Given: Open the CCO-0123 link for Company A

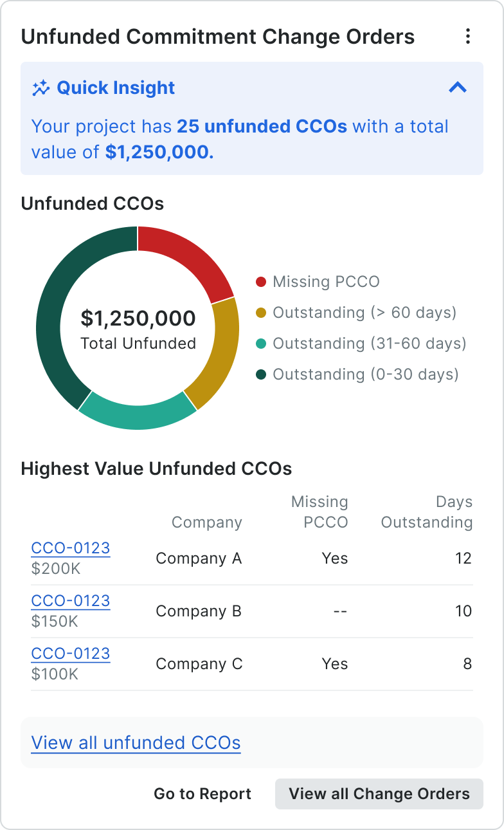Looking at the screenshot, I should pyautogui.click(x=71, y=548).
